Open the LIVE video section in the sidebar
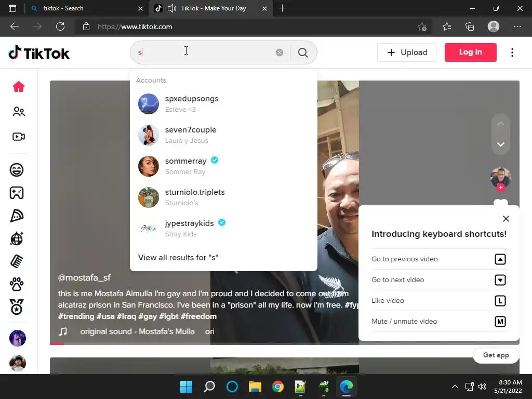Screen dimensions: 532x399 pyautogui.click(x=19, y=137)
